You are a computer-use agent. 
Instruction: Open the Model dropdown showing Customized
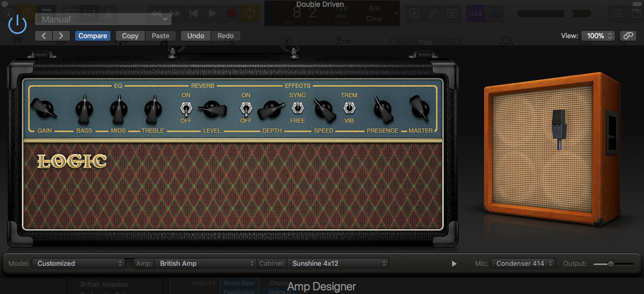[x=78, y=264]
